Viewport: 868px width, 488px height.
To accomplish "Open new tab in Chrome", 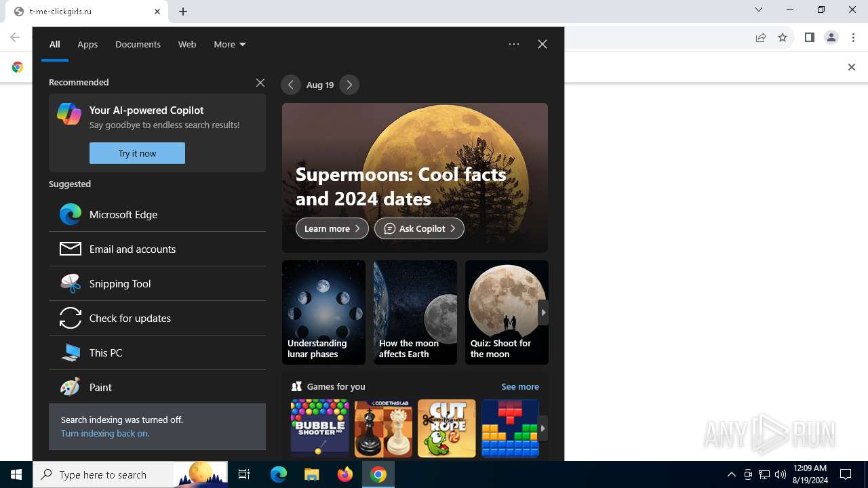I will [x=183, y=12].
